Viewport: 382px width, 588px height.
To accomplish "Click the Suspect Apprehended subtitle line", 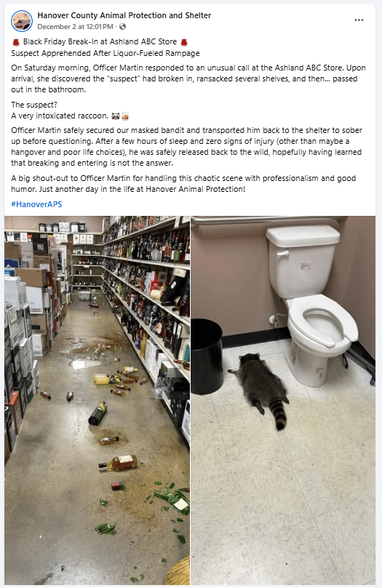I will (x=106, y=53).
